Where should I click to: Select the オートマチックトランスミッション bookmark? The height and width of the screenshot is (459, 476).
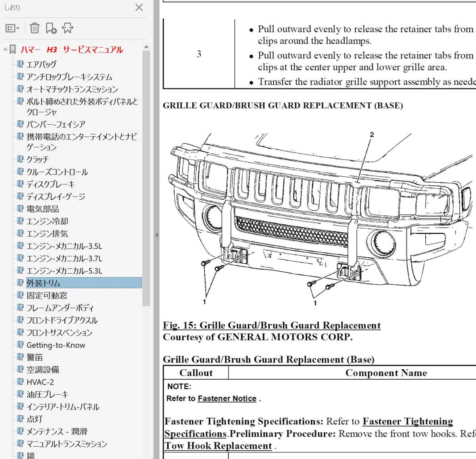tap(72, 89)
